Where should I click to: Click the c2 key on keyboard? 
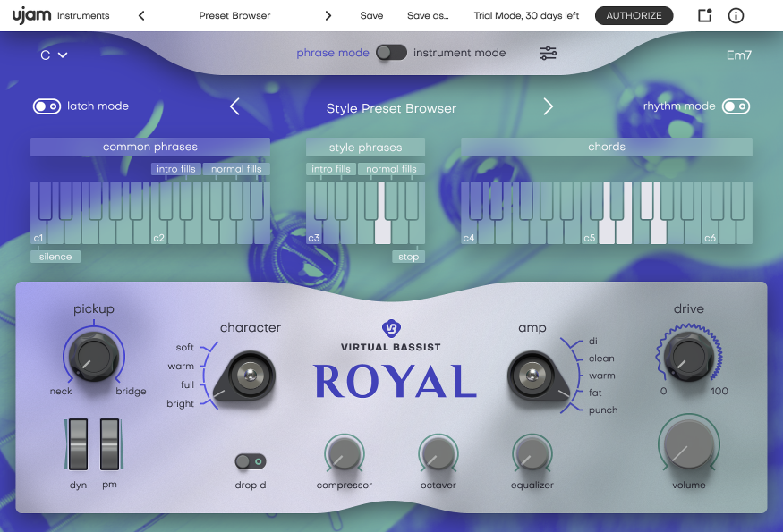(x=158, y=232)
